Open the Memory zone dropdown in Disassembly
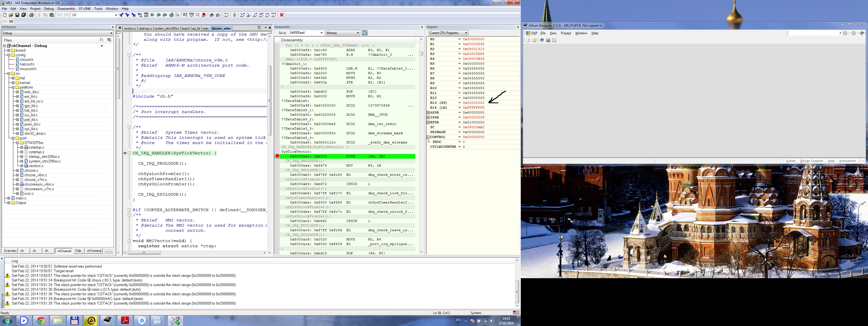 pos(343,33)
